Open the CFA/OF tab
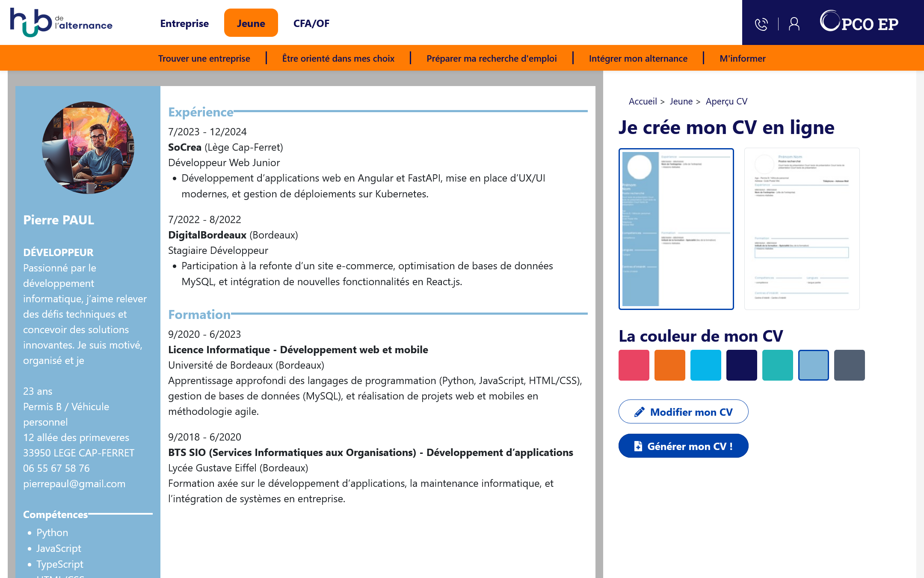The width and height of the screenshot is (924, 578). click(x=311, y=23)
